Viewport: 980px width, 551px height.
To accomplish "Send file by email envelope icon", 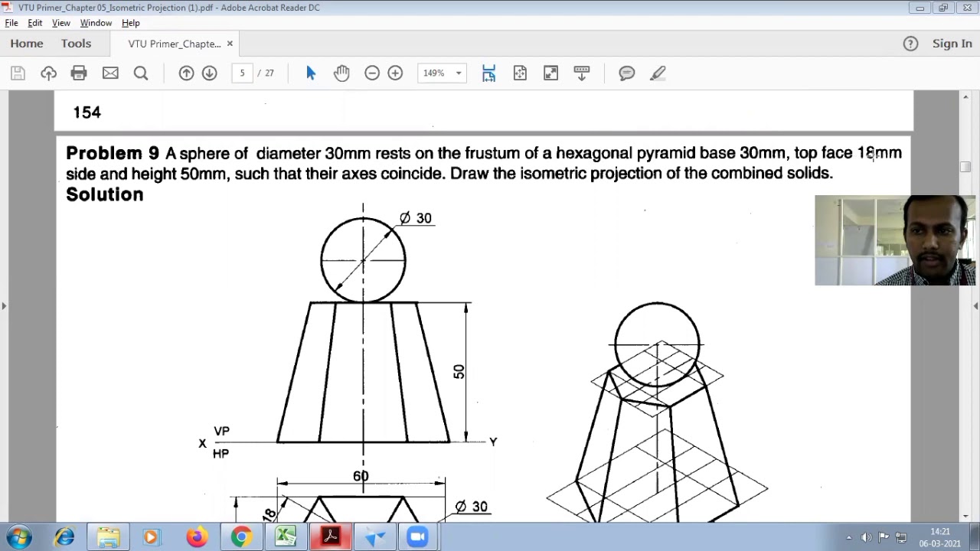I will click(x=110, y=73).
